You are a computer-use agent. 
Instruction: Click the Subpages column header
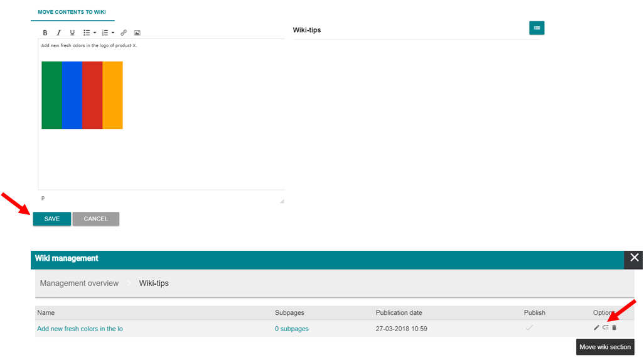point(289,312)
